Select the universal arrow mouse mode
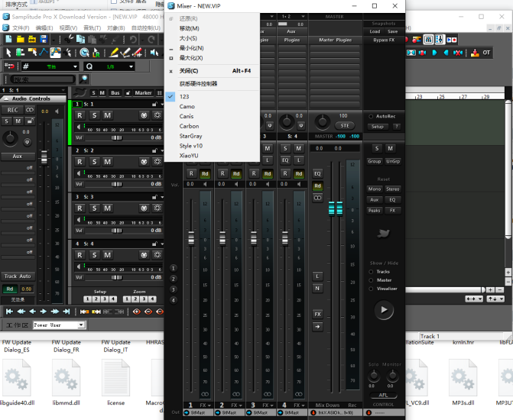This screenshot has width=513, height=420. click(x=8, y=52)
